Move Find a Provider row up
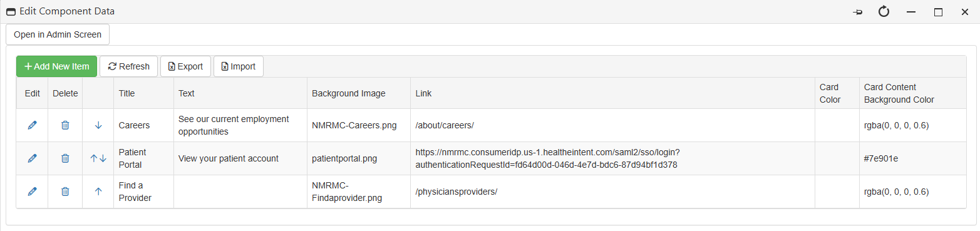The height and width of the screenshot is (231, 980). point(98,192)
